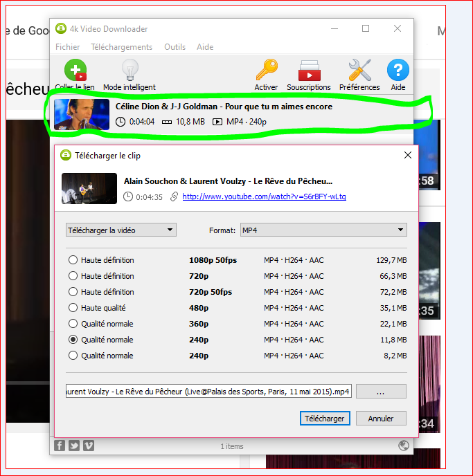The image size is (473, 476).
Task: Close the 4k Video Downloader window
Action: [x=398, y=28]
